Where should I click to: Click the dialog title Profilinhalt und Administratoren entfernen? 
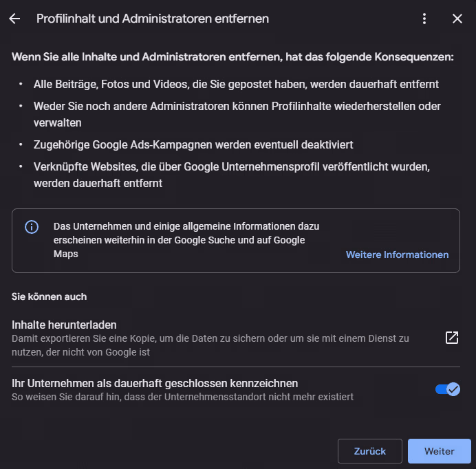[x=153, y=19]
